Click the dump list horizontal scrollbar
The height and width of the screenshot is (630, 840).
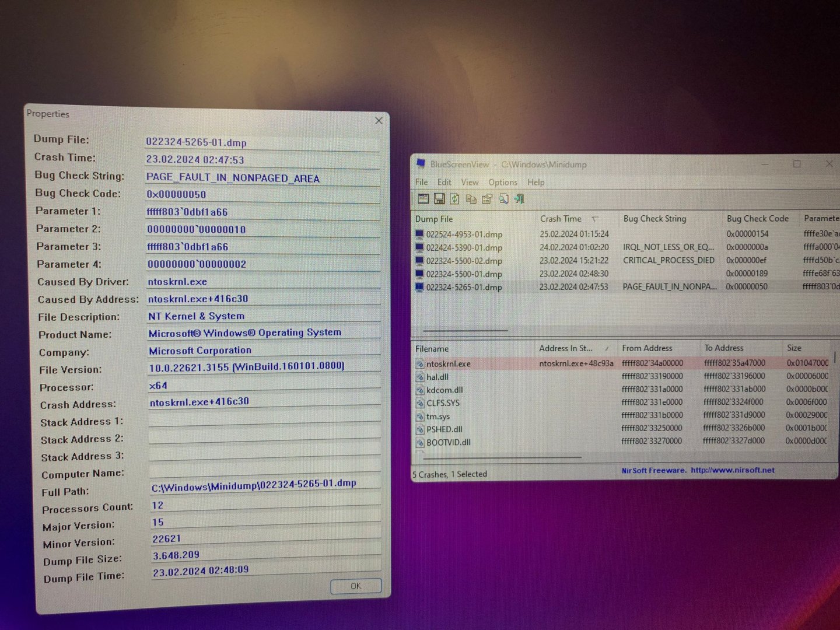click(465, 331)
